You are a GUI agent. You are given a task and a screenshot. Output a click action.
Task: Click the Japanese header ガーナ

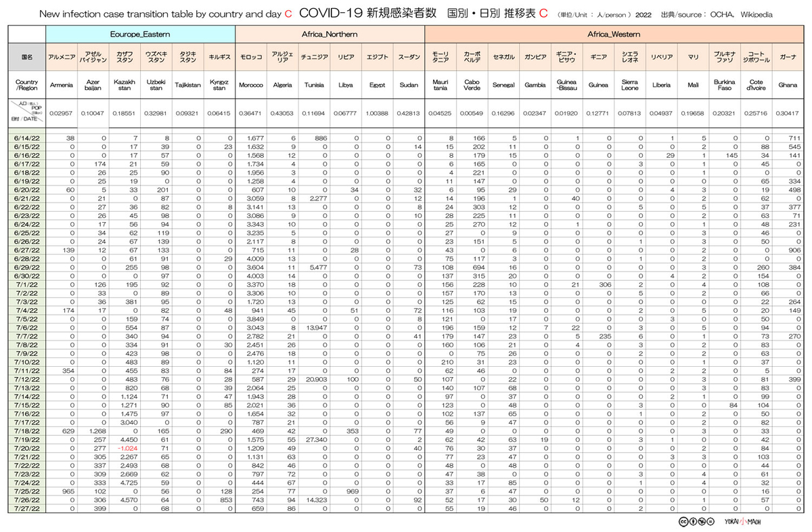tap(788, 57)
